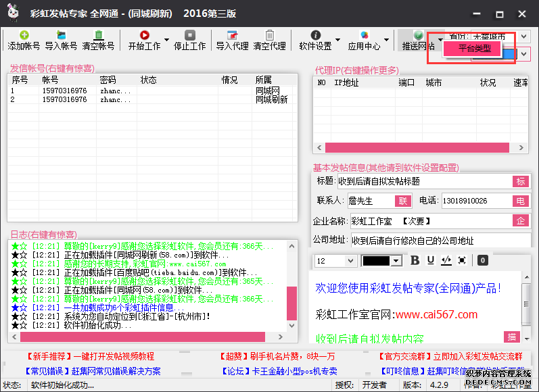Click the 公司地址 company address field
This screenshot has height=392, width=539.
click(x=441, y=241)
